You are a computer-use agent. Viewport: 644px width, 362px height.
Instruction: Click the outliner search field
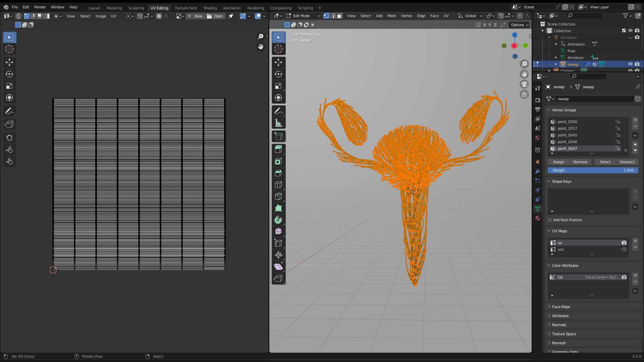584,16
